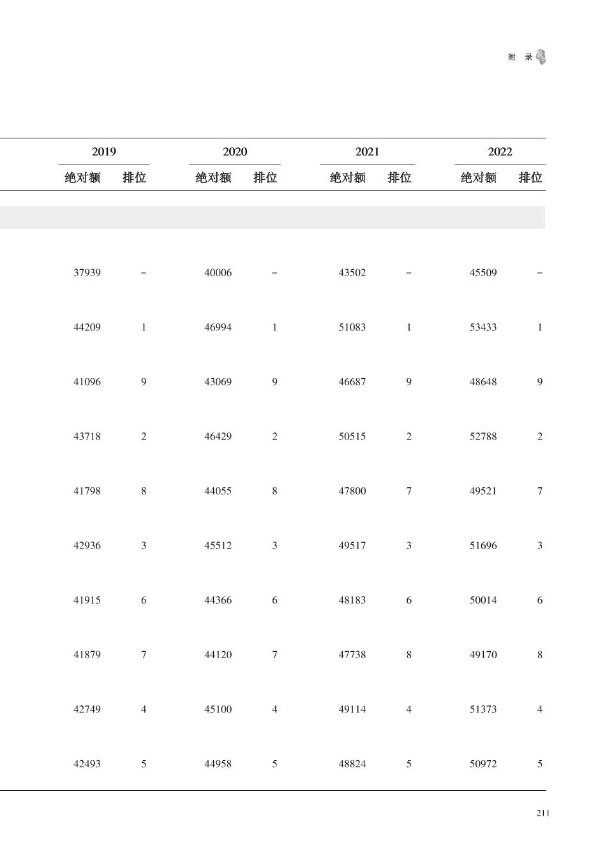Select the value 42749
614x868 pixels.
click(x=87, y=709)
